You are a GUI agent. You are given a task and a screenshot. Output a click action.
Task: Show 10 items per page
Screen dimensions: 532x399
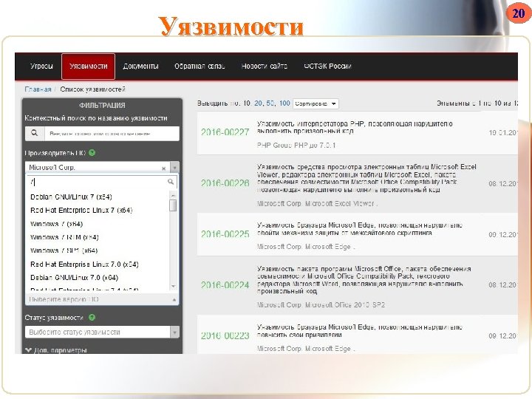tap(247, 103)
